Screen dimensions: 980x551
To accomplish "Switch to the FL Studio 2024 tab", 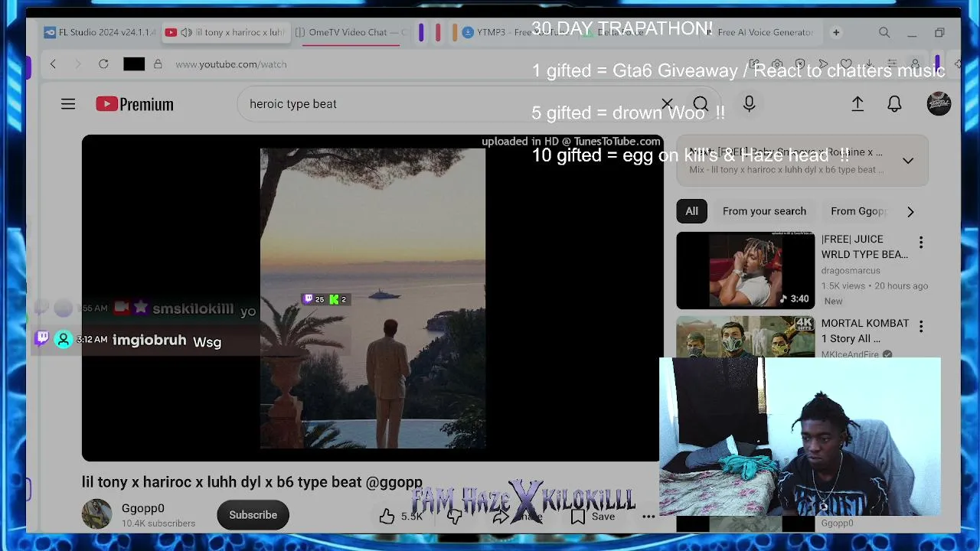I will [x=100, y=33].
